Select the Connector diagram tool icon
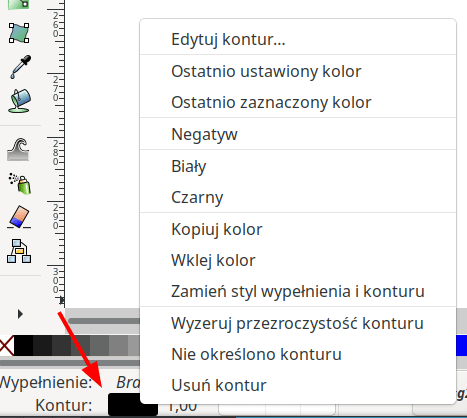Viewport: 467px width, 418px height. (x=19, y=251)
